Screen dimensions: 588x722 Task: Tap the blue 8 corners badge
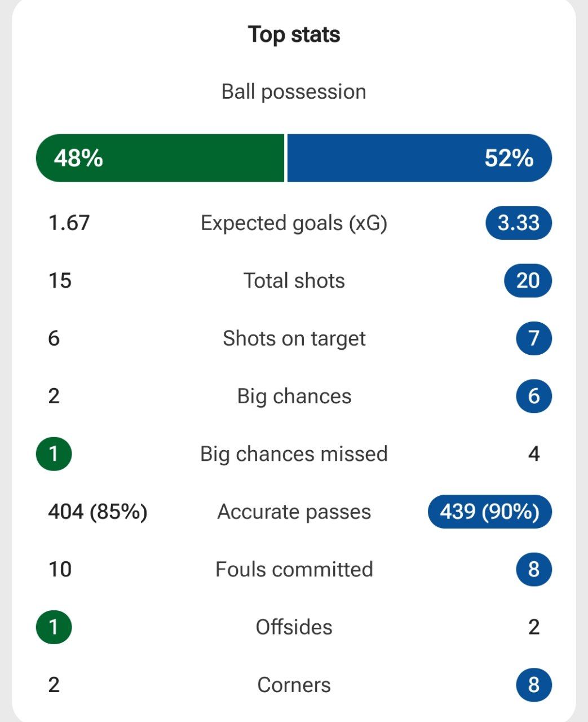click(x=533, y=685)
